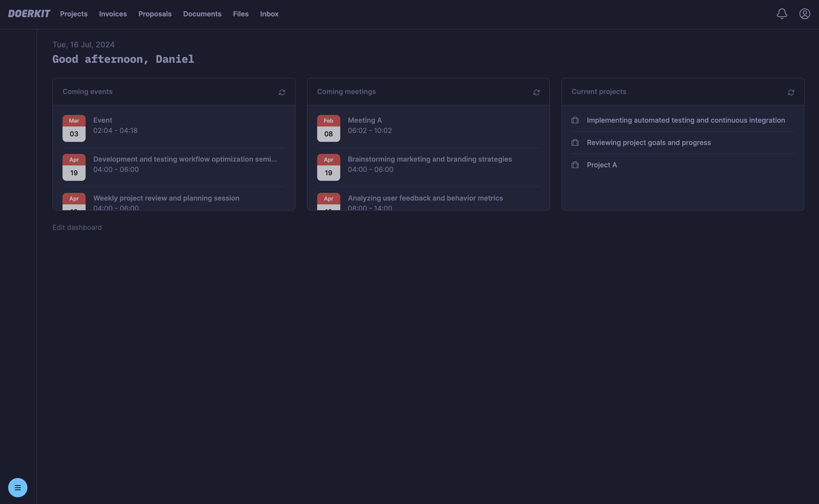Open the user profile icon
The height and width of the screenshot is (504, 819).
(x=804, y=14)
